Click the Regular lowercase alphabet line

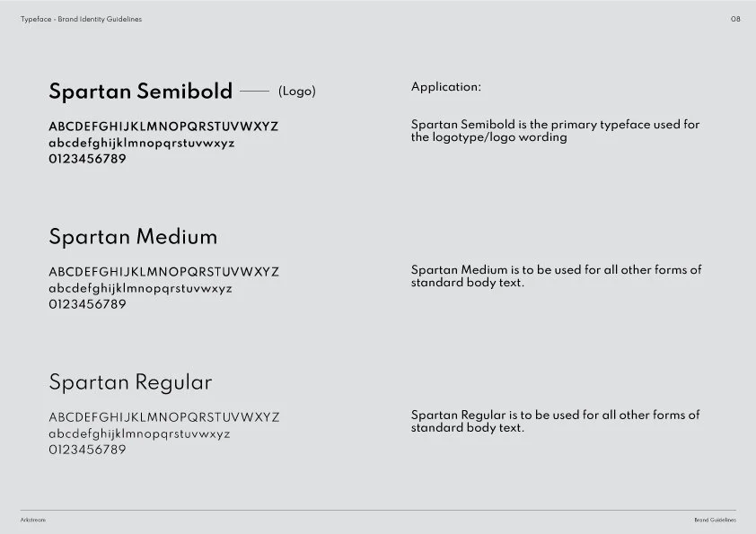click(x=139, y=433)
